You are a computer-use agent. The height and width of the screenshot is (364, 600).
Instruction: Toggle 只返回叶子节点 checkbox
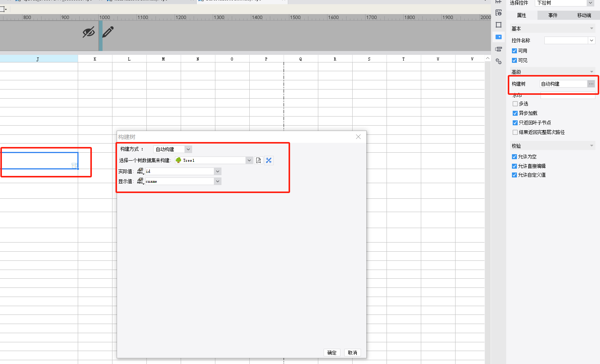[x=515, y=123]
